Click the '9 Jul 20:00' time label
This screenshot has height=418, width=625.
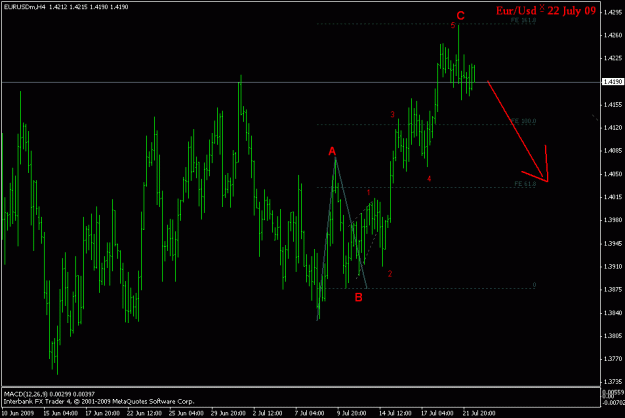coord(351,413)
